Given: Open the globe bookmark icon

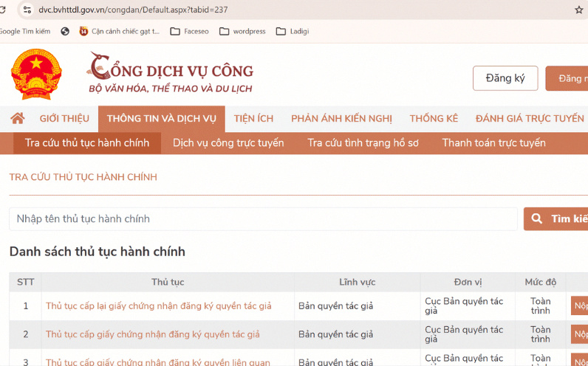Looking at the screenshot, I should coord(65,32).
